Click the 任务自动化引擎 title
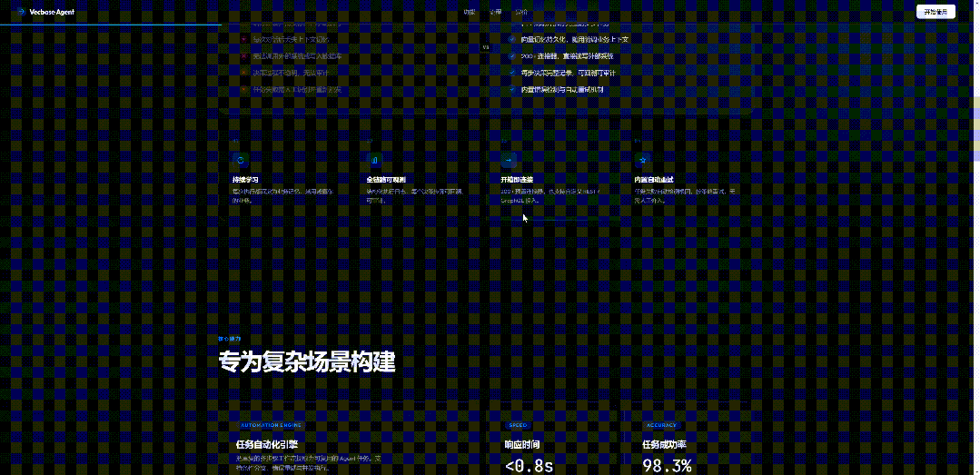This screenshot has height=475, width=980. click(267, 445)
